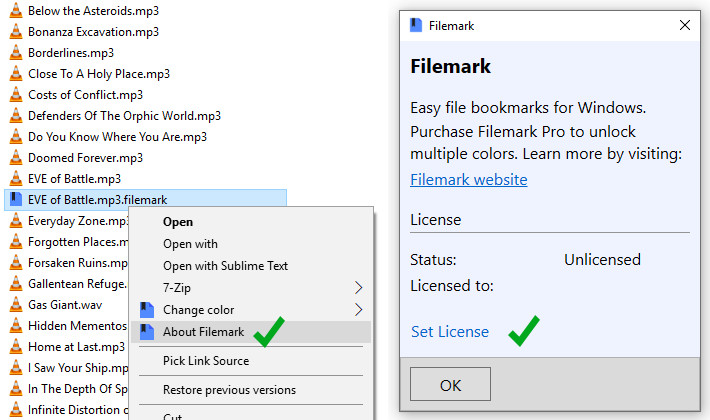Click VLC icon of Borderlines.mp3

pos(16,53)
